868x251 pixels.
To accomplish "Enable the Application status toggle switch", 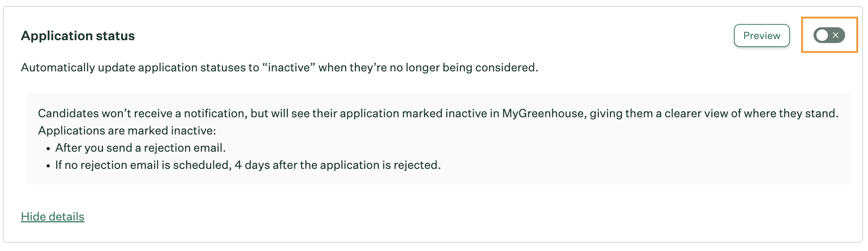I will 829,35.
